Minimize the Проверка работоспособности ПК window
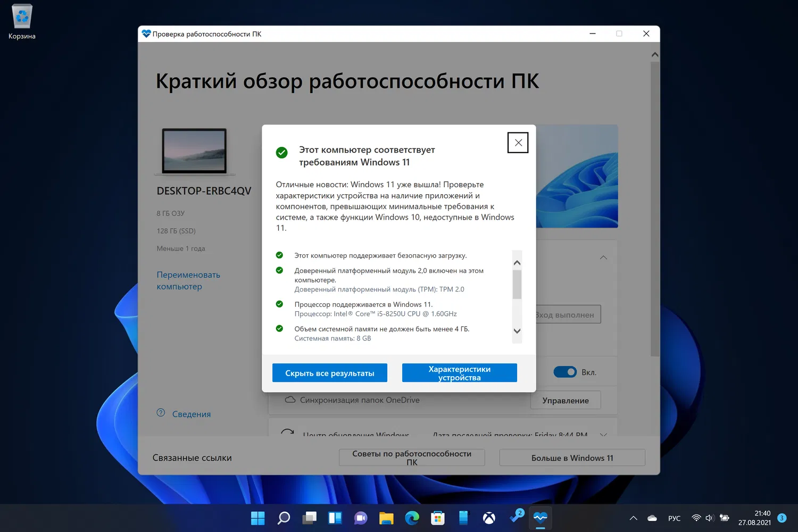 click(x=593, y=34)
